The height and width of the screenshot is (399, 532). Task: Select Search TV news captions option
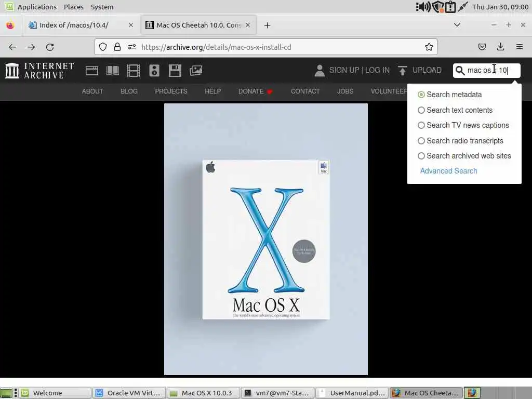(x=421, y=125)
